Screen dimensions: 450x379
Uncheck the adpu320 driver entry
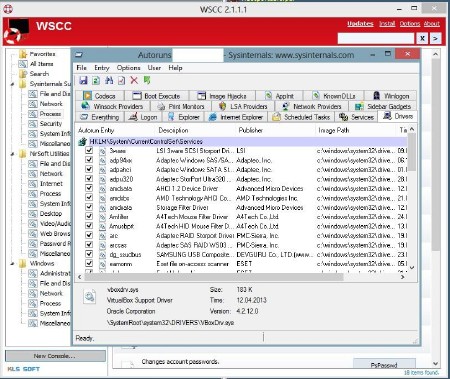click(x=89, y=178)
